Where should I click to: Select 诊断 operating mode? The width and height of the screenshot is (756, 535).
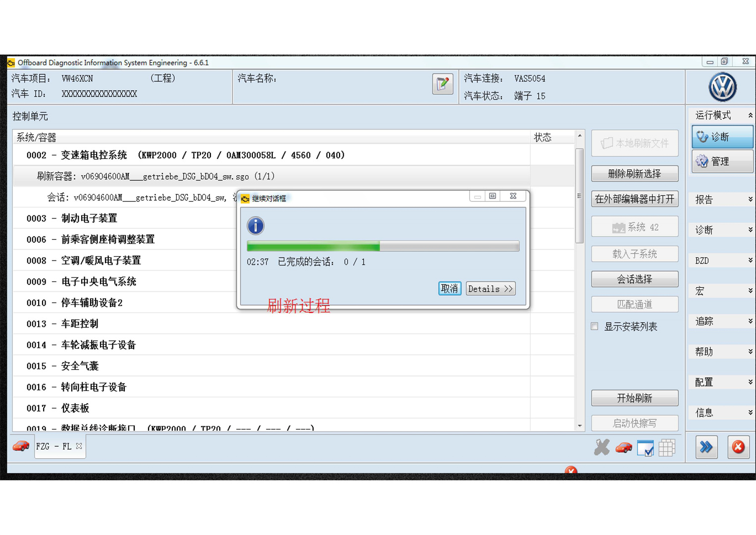[x=722, y=137]
